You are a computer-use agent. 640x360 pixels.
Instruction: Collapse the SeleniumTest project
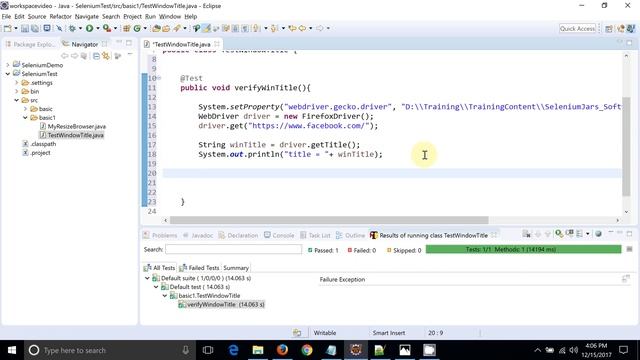pos(7,74)
